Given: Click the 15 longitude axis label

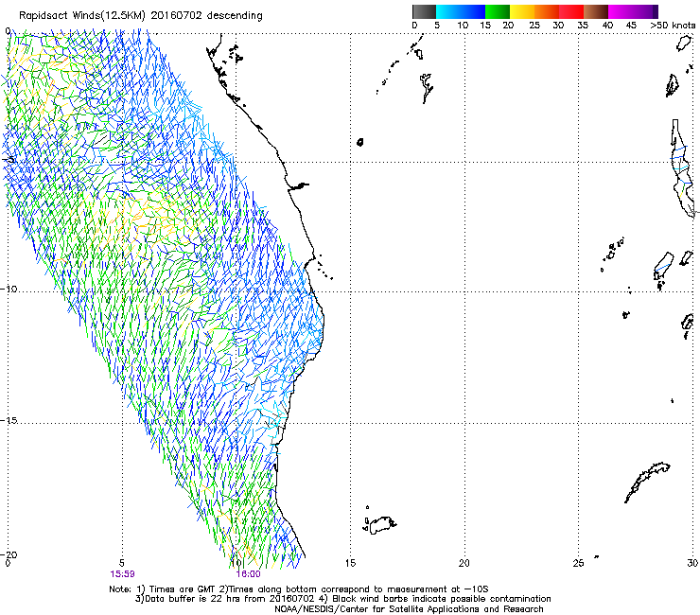Looking at the screenshot, I should [350, 563].
